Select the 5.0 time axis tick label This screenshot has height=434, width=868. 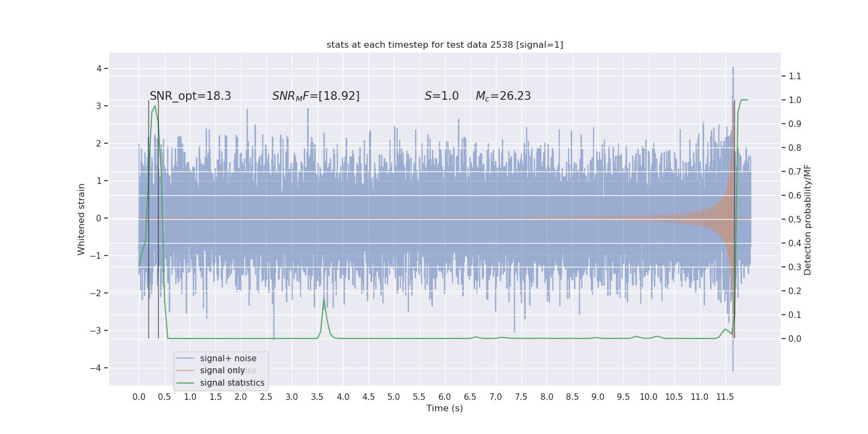pyautogui.click(x=394, y=397)
